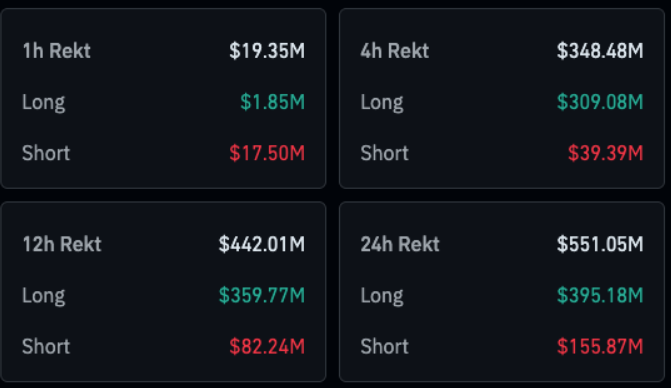Click the 24h Rekt label
This screenshot has height=388, width=671.
pos(400,244)
